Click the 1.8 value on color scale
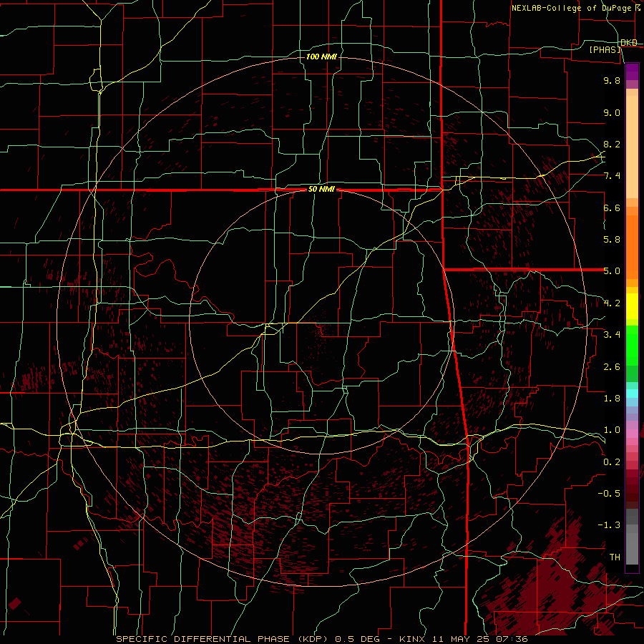644x644 pixels. 612,399
